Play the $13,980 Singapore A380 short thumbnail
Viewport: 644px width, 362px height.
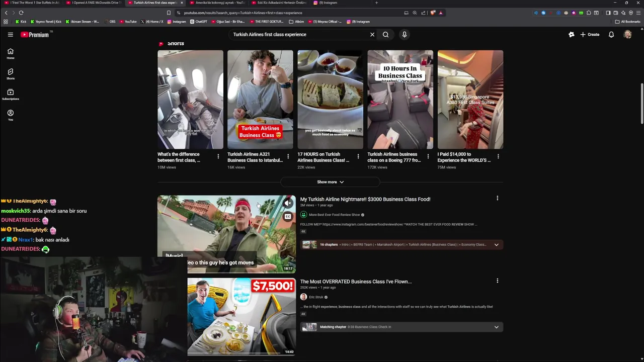pyautogui.click(x=470, y=100)
